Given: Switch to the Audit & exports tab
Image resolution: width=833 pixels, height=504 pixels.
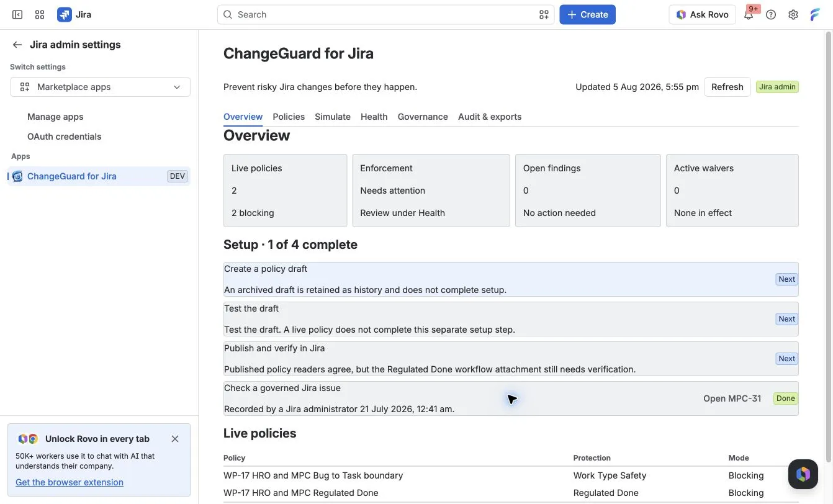Looking at the screenshot, I should tap(490, 117).
